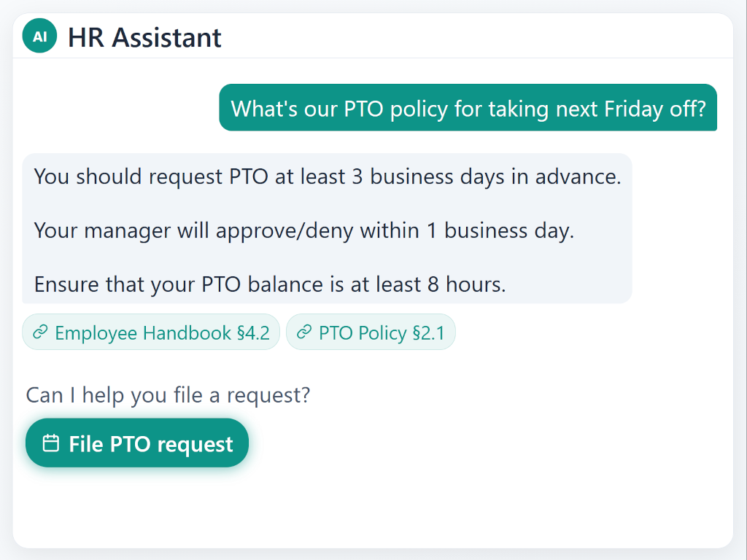Screen dimensions: 747x560
Task: Click the link icon beside PTO Policy
Action: pyautogui.click(x=305, y=333)
